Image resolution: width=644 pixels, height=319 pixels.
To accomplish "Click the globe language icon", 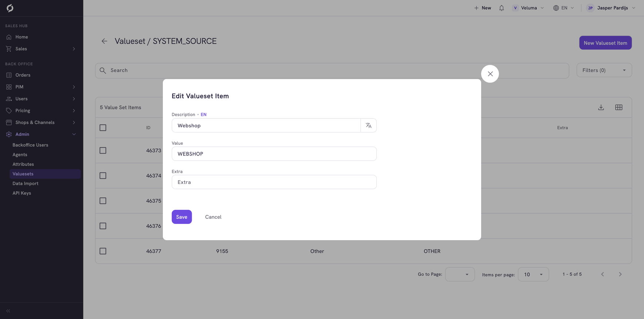I will click(x=556, y=8).
